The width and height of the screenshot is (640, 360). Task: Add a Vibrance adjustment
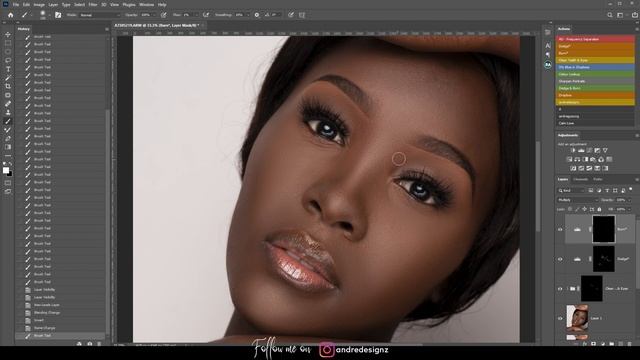pos(605,151)
